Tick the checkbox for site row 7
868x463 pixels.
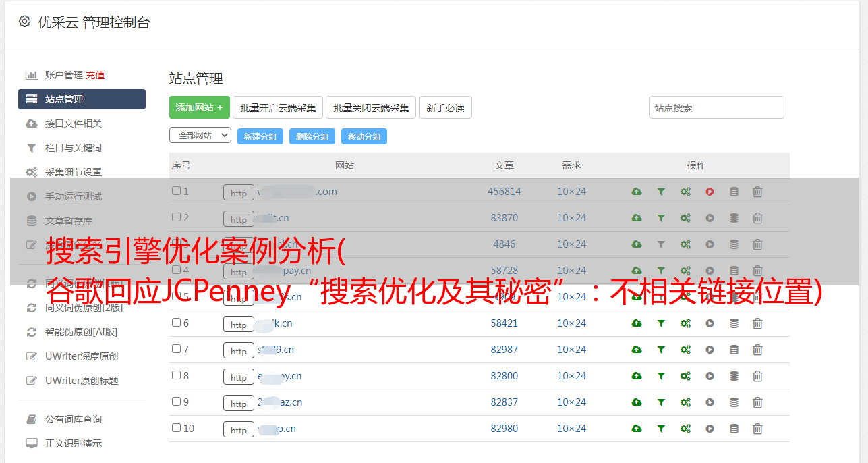coord(176,349)
